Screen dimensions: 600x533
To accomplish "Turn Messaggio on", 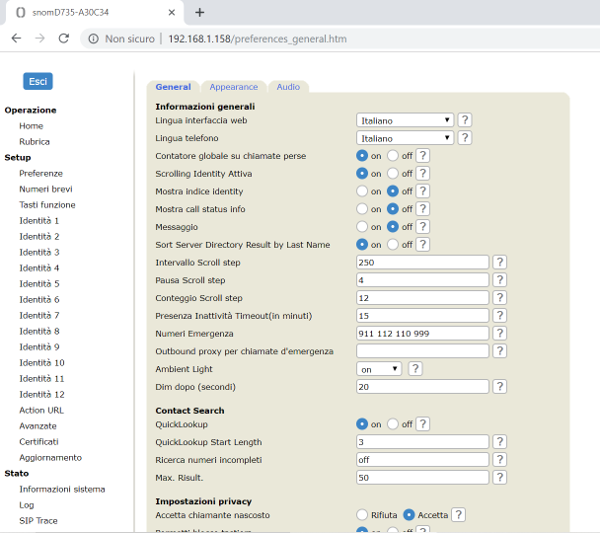I will click(x=362, y=227).
